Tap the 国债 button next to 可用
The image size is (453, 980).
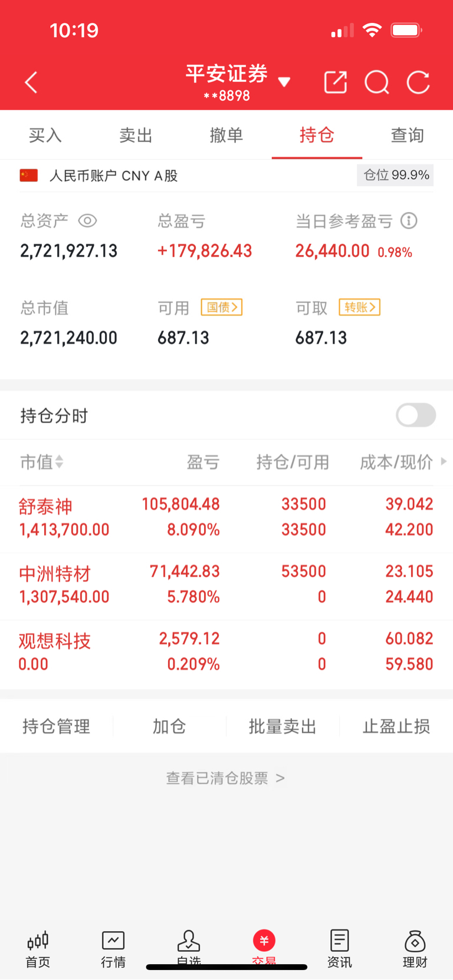click(x=222, y=307)
